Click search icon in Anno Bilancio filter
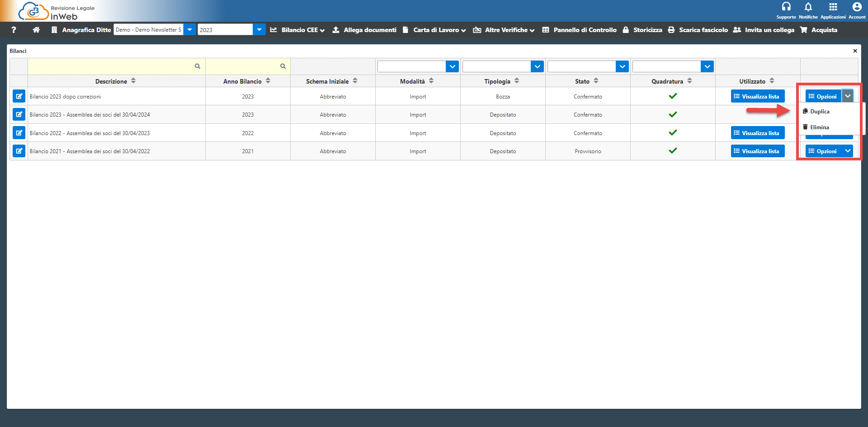Image resolution: width=868 pixels, height=427 pixels. (283, 66)
